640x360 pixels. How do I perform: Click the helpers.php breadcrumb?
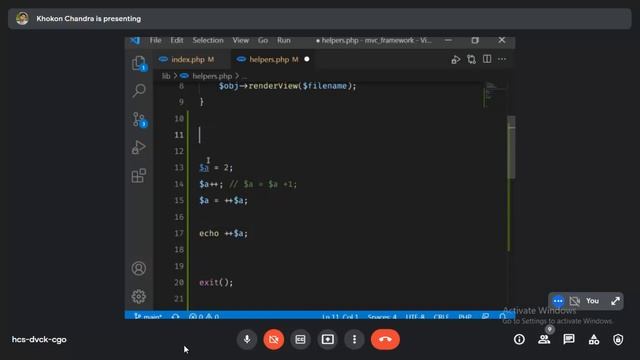212,76
